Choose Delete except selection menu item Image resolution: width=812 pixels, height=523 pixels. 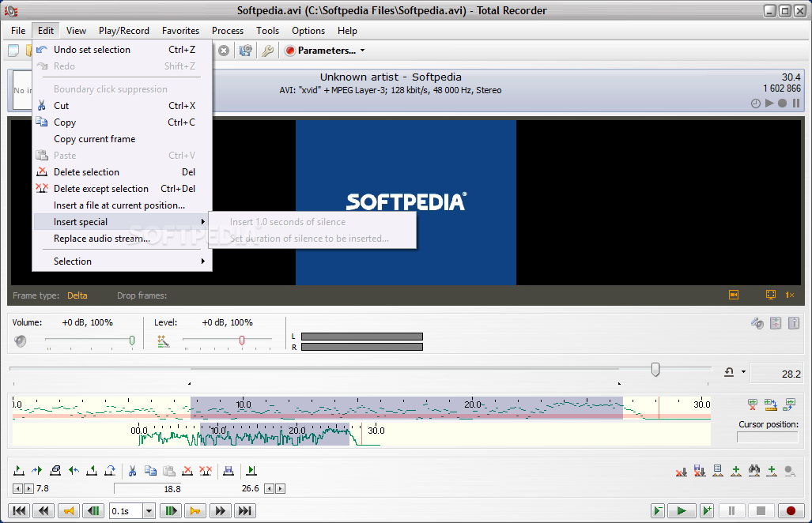123,189
